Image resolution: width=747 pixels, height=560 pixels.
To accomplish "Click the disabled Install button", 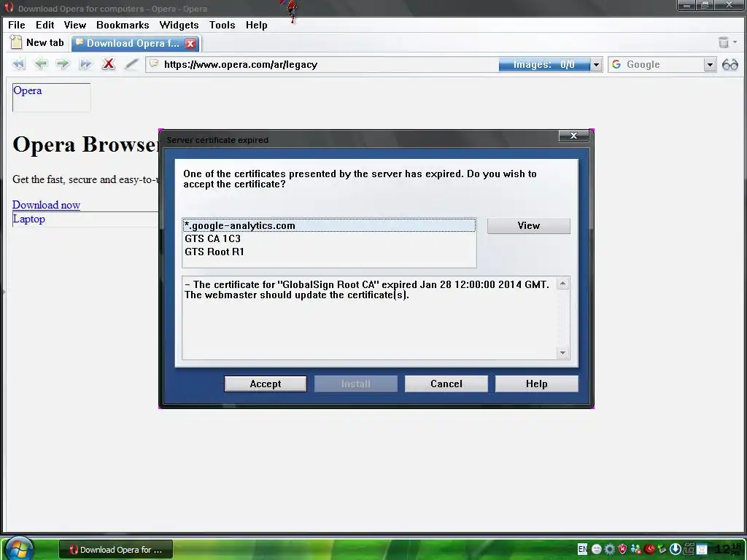I will 356,384.
